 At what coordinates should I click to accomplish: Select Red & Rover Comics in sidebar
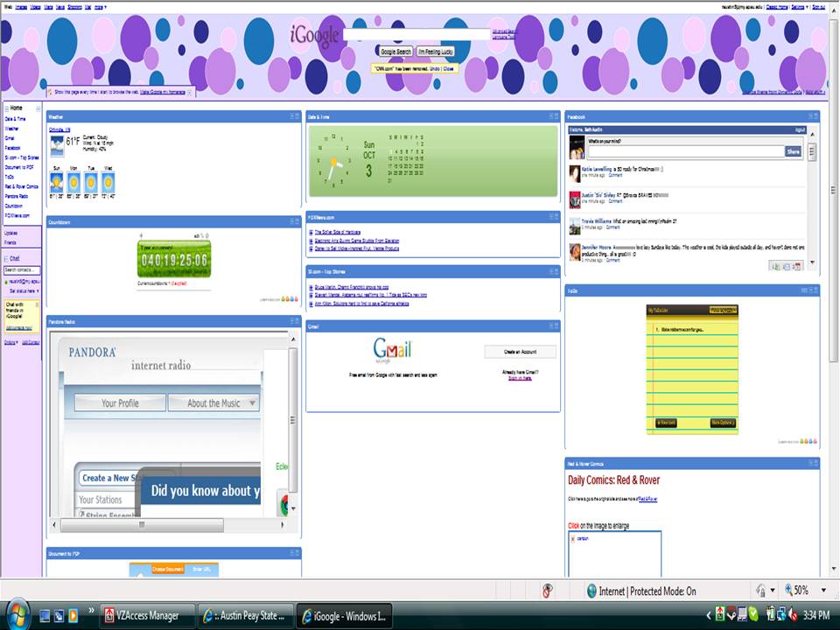coord(21,186)
